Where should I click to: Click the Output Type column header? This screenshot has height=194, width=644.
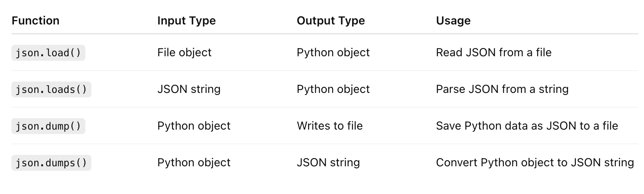(x=331, y=21)
